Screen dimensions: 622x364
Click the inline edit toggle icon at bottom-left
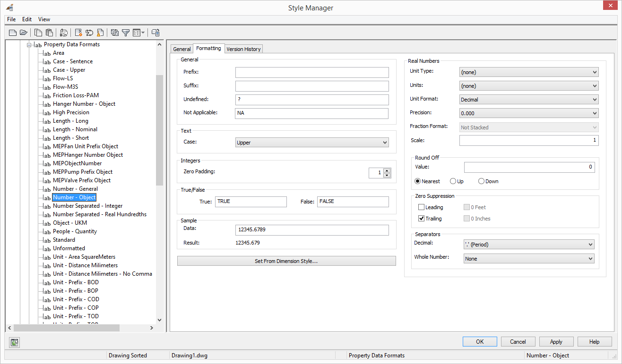point(14,342)
